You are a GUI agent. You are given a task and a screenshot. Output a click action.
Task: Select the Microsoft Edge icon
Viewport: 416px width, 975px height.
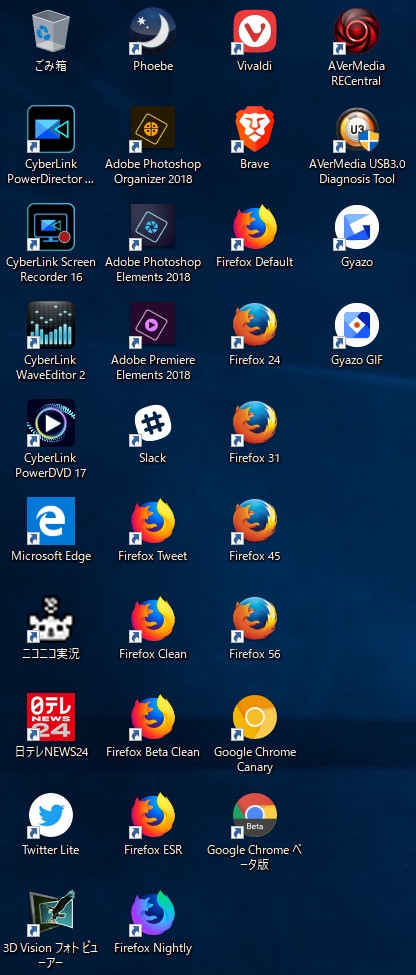[51, 521]
